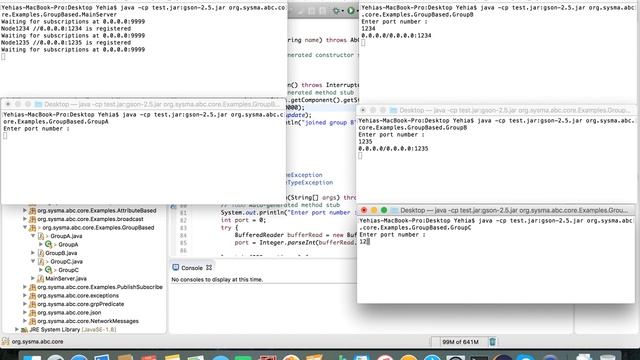This screenshot has width=640, height=360.
Task: Expand the GroupC class node
Action: tap(41, 270)
